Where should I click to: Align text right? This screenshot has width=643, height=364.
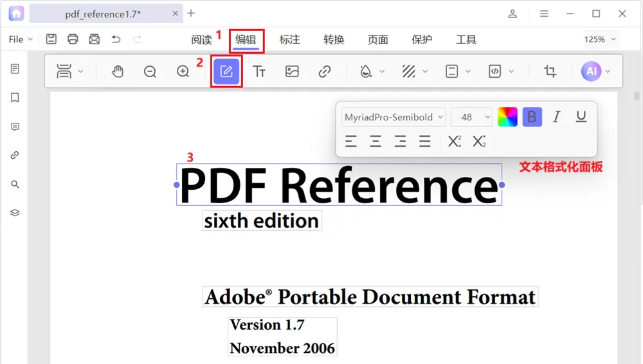click(400, 141)
